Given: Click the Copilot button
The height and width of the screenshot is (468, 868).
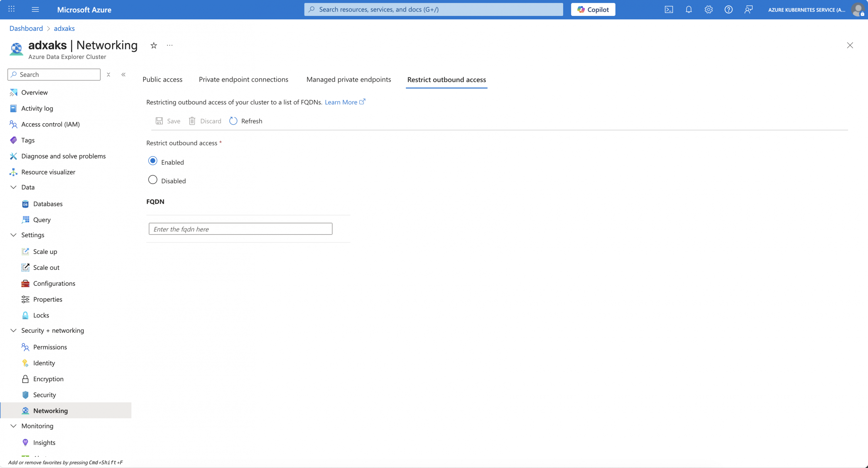Looking at the screenshot, I should click(593, 9).
